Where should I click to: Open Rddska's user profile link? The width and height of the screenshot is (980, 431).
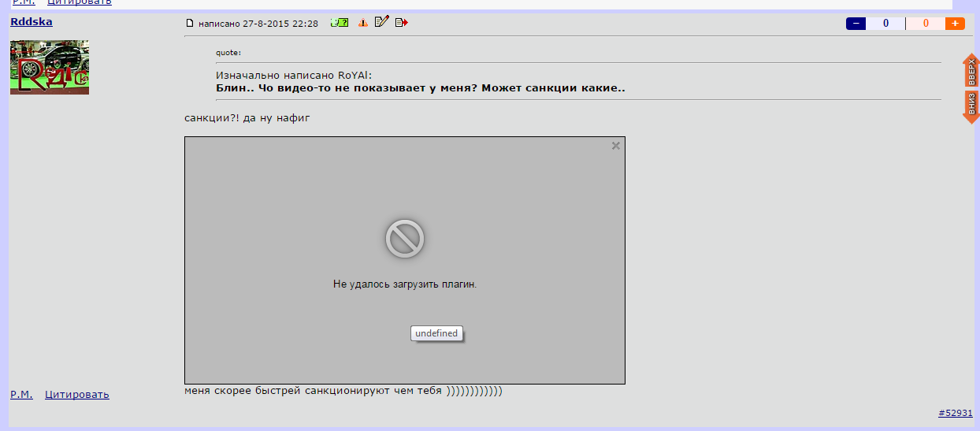point(32,22)
